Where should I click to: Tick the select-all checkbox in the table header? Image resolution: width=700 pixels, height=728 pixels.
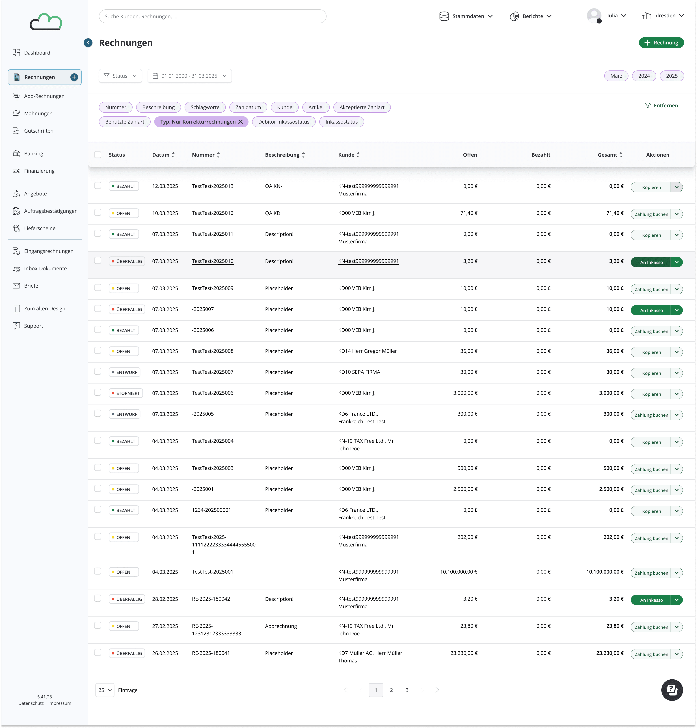[x=98, y=155]
